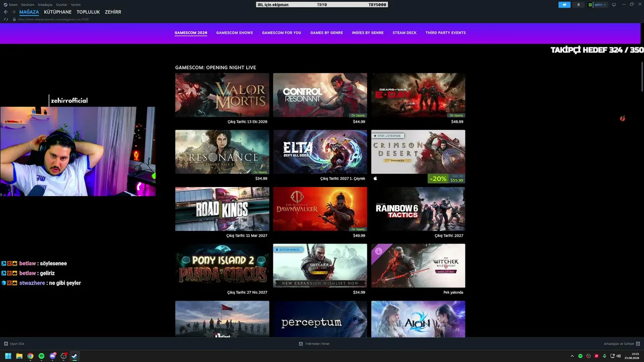Open the Witcher card marked Pek yakında
Screen dimensions: 644x362
point(418,265)
